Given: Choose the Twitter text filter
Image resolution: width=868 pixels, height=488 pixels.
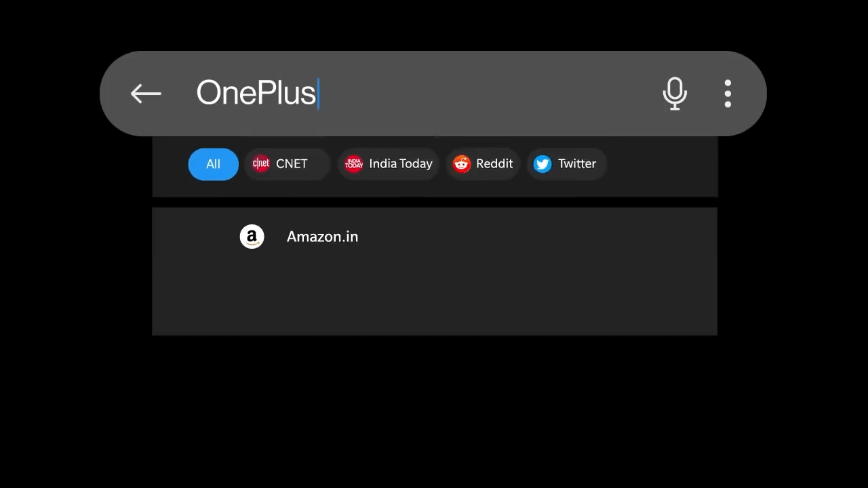Looking at the screenshot, I should tap(577, 164).
